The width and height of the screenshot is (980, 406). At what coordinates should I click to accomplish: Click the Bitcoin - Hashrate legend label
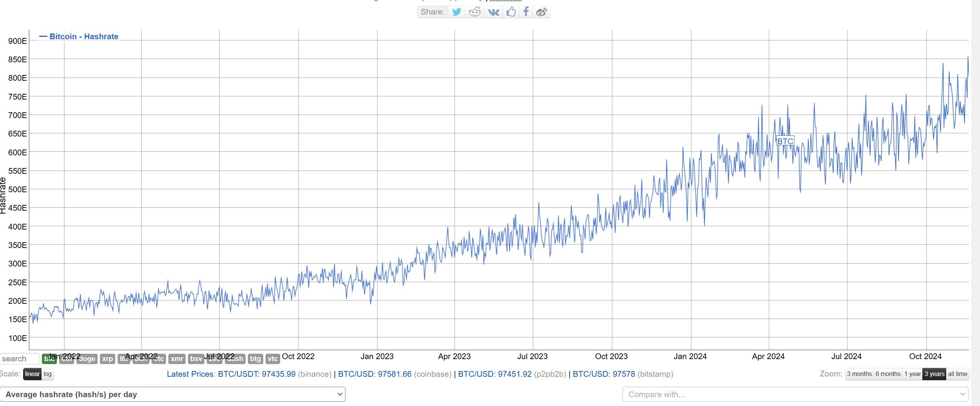pos(83,37)
